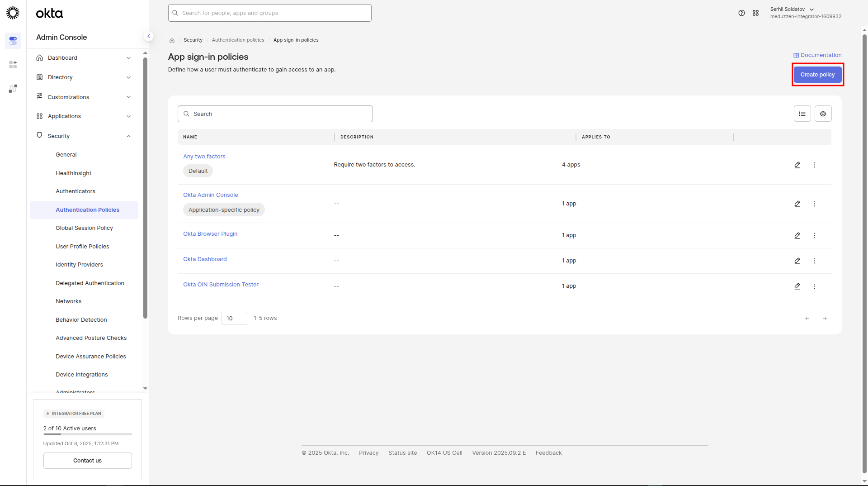
Task: Go to previous page of policies
Action: tap(807, 319)
